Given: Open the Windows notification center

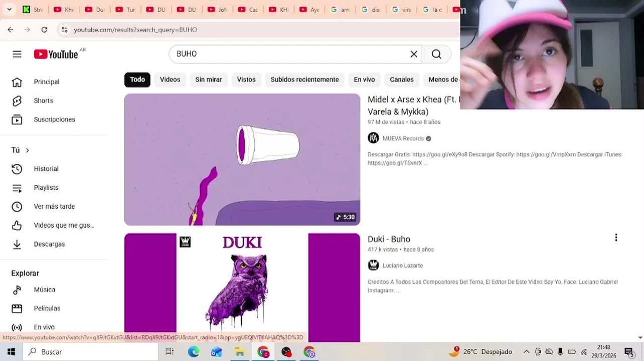Looking at the screenshot, I should pyautogui.click(x=629, y=352).
